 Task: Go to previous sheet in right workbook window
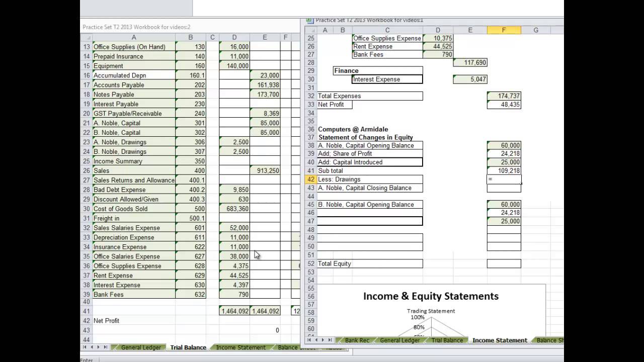tap(316, 340)
